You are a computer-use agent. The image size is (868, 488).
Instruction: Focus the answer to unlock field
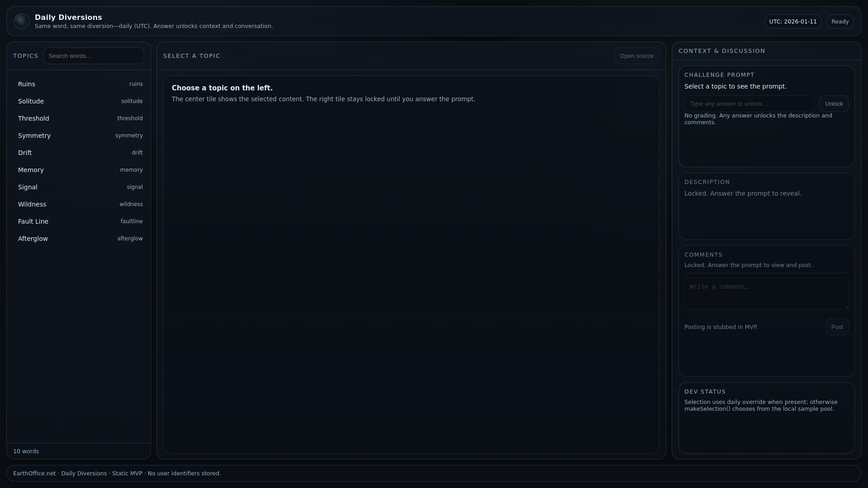pos(749,104)
